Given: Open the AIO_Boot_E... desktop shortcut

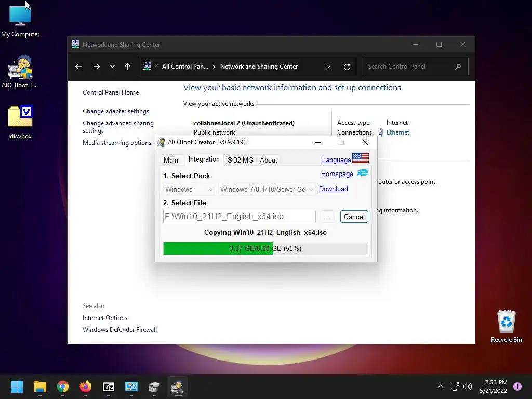Looking at the screenshot, I should pos(20,72).
